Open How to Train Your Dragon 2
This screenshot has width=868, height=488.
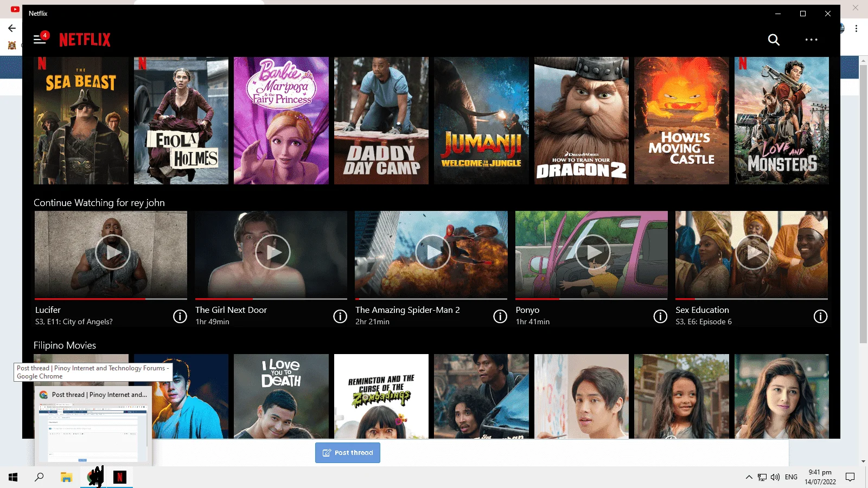582,120
